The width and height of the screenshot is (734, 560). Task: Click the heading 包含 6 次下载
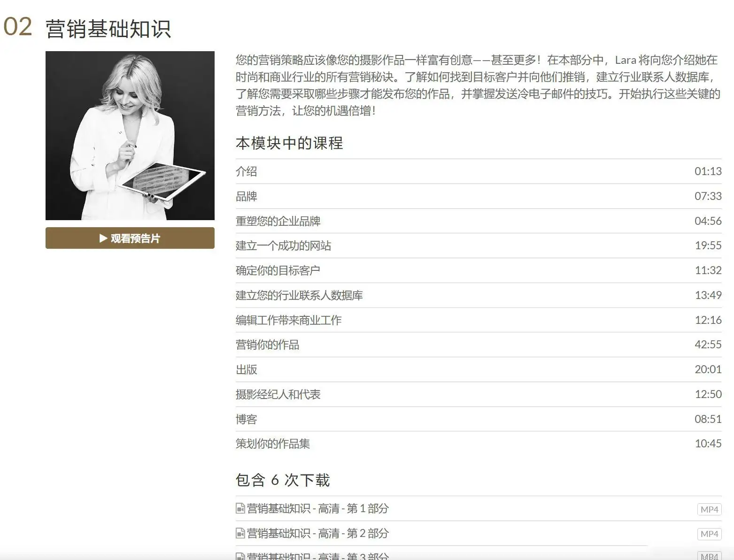point(283,480)
